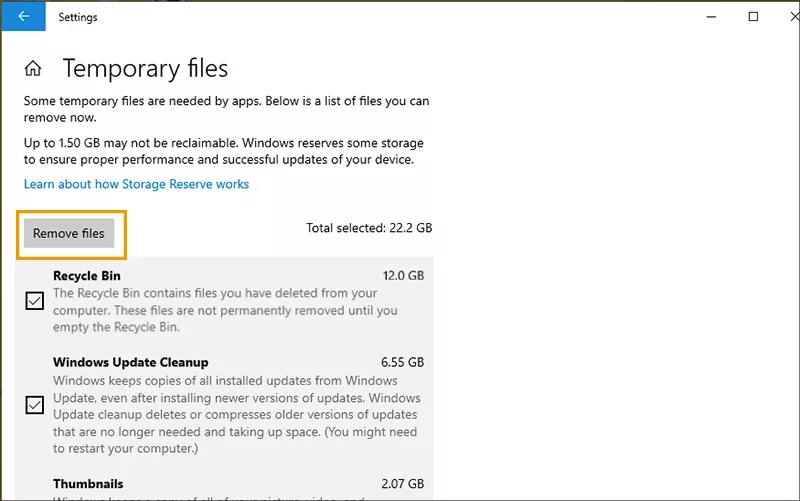Select the Windows Update Cleanup title
Screen dimensions: 800x501
point(130,362)
